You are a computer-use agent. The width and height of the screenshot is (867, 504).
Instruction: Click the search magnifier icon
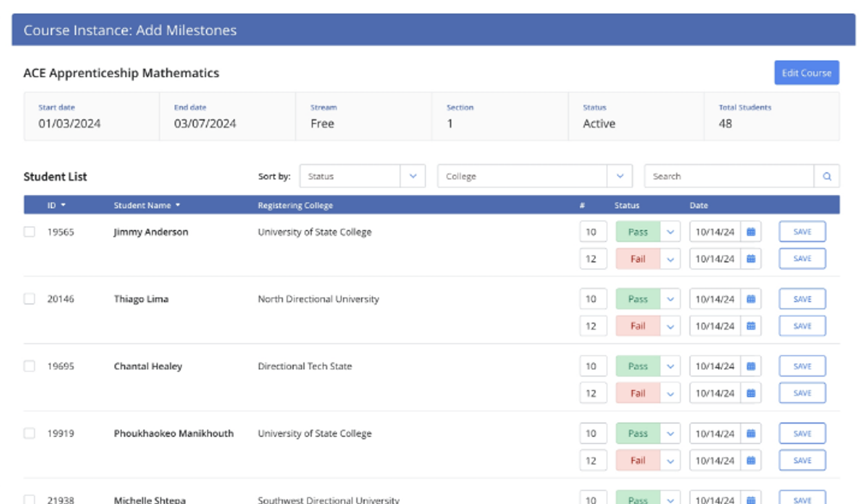coord(827,176)
